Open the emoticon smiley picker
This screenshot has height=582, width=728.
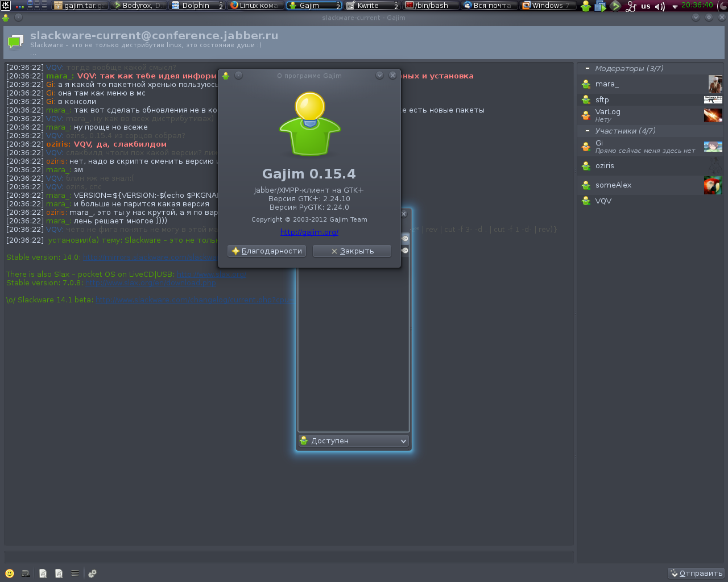(10, 573)
